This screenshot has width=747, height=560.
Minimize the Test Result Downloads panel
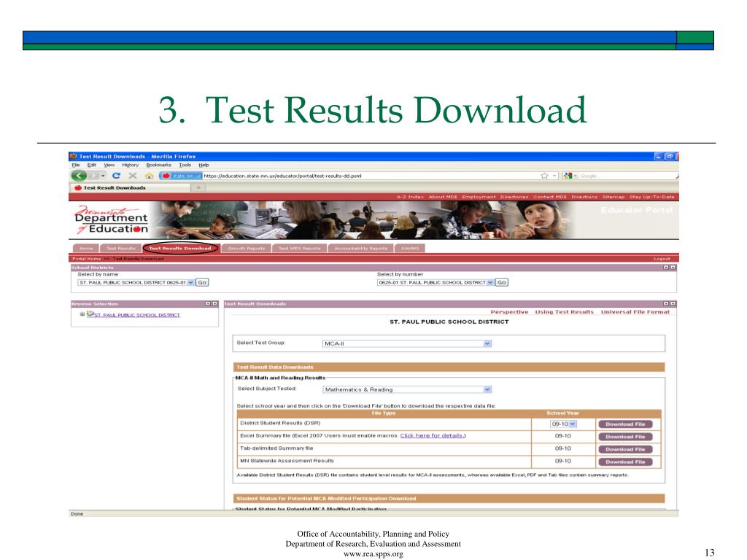666,304
